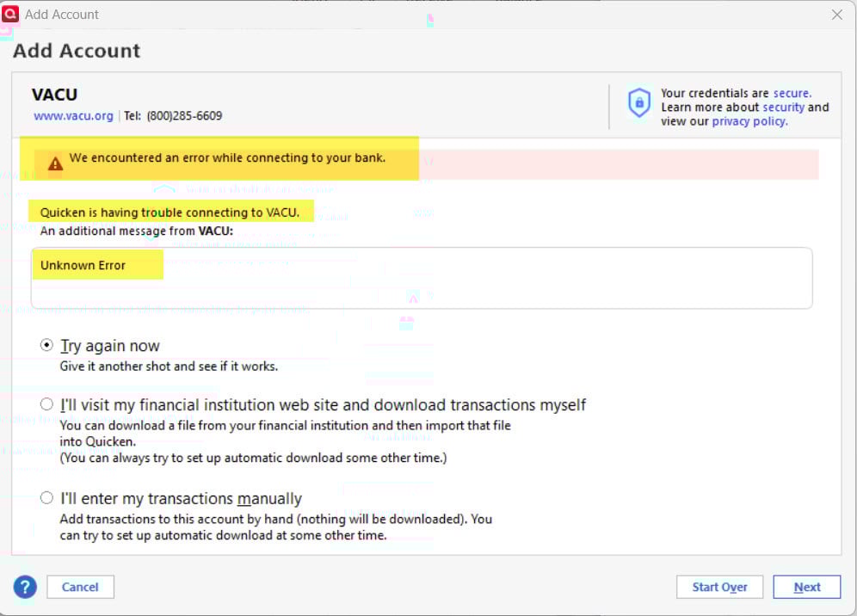857x616 pixels.
Task: Open the 'secure' credentials link
Action: tap(792, 93)
